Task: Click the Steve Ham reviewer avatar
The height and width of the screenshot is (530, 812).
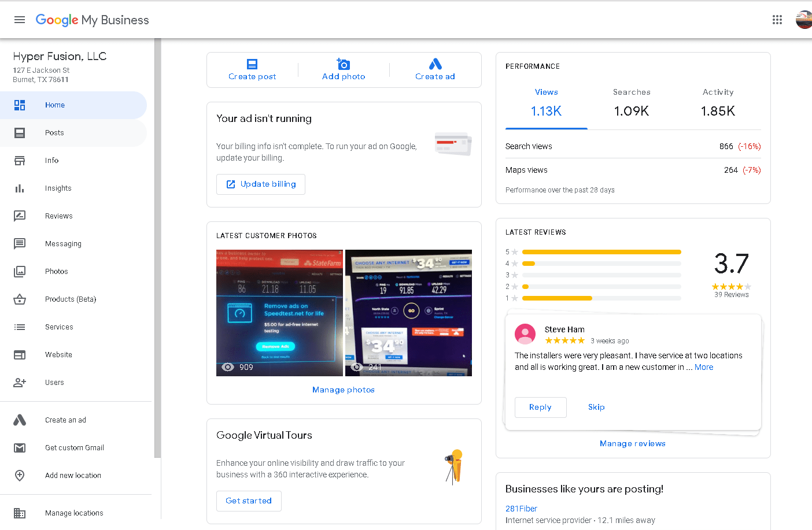Action: pyautogui.click(x=525, y=334)
